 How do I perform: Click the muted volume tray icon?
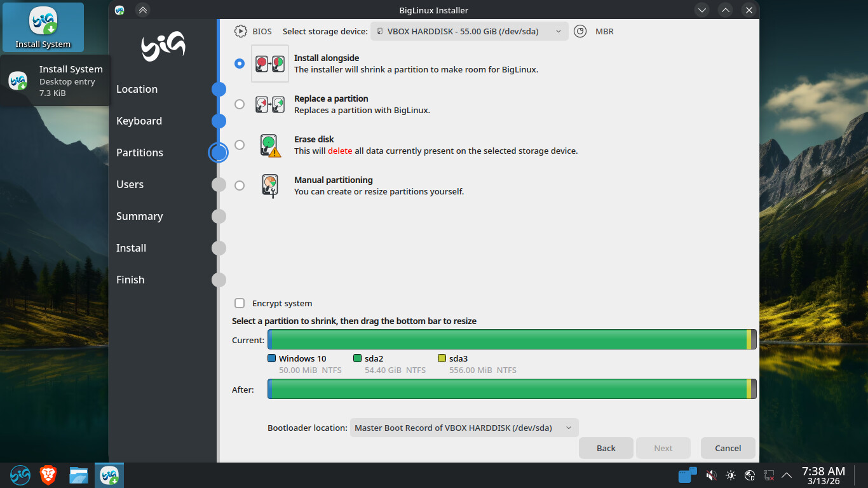click(712, 475)
